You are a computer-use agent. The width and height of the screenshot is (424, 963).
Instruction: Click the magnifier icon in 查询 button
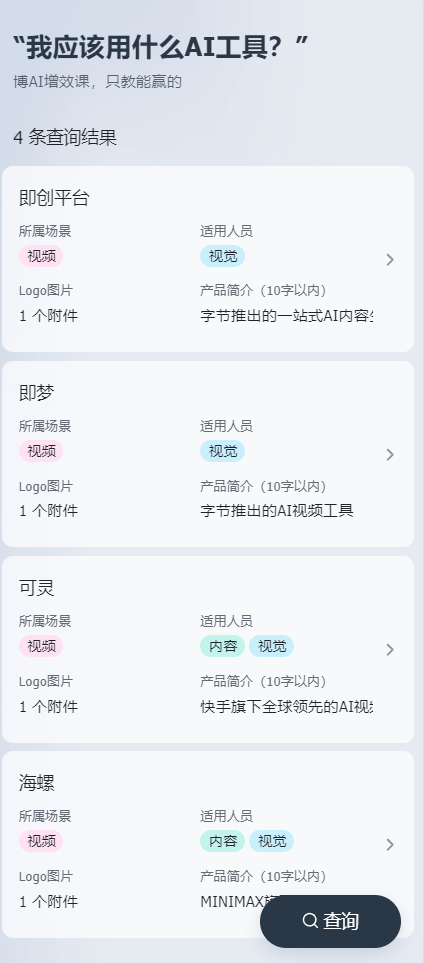click(310, 921)
